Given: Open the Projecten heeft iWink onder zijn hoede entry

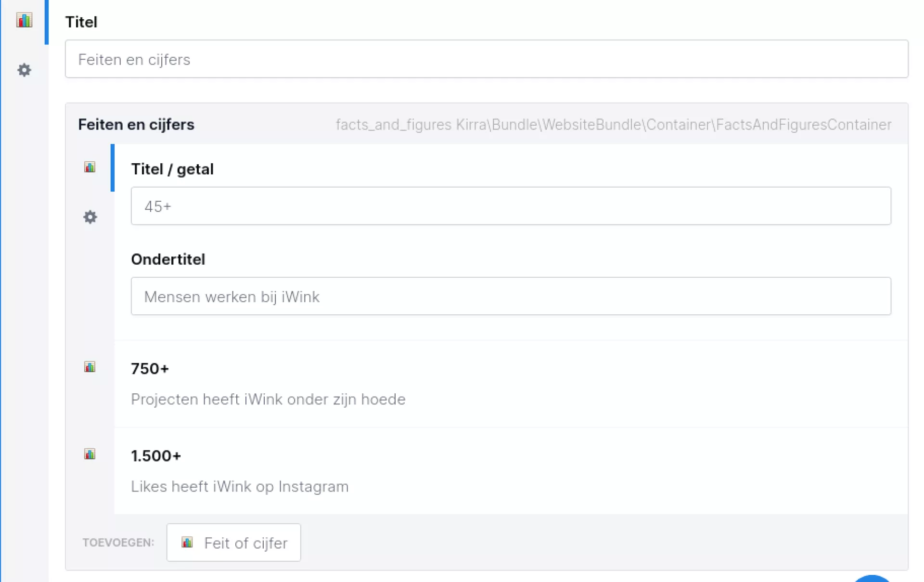Looking at the screenshot, I should coord(268,400).
